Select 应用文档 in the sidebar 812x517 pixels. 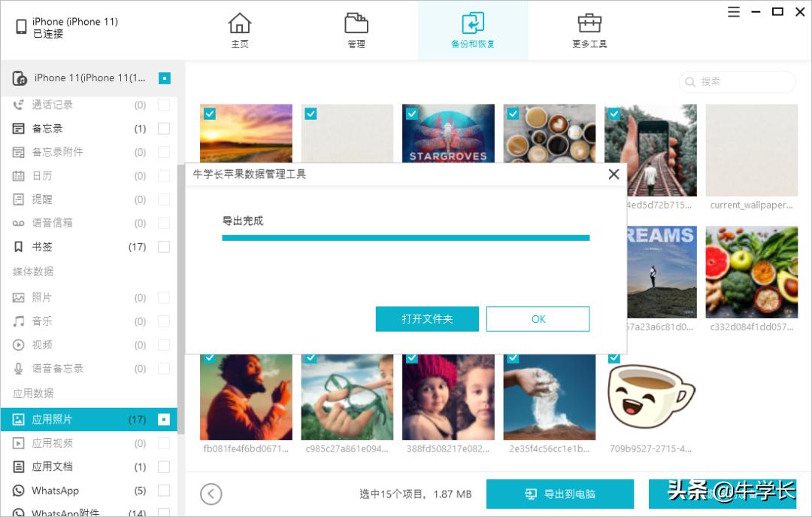(45, 467)
